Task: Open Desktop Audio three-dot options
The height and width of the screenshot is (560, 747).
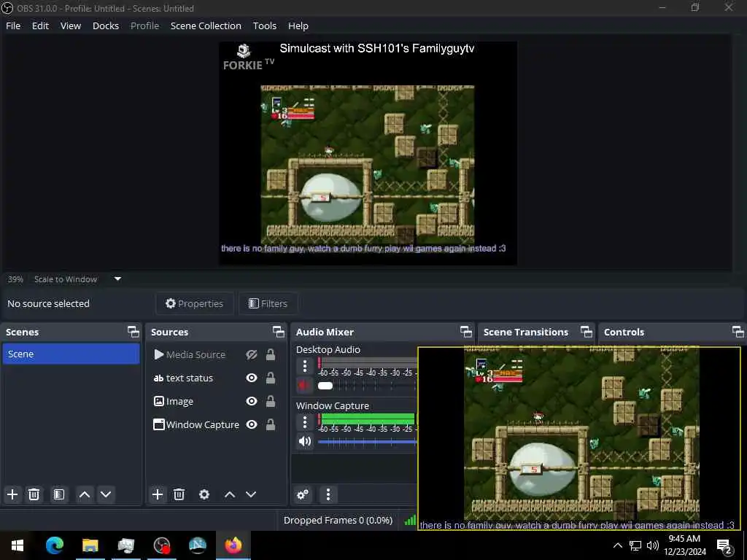Action: 305,366
